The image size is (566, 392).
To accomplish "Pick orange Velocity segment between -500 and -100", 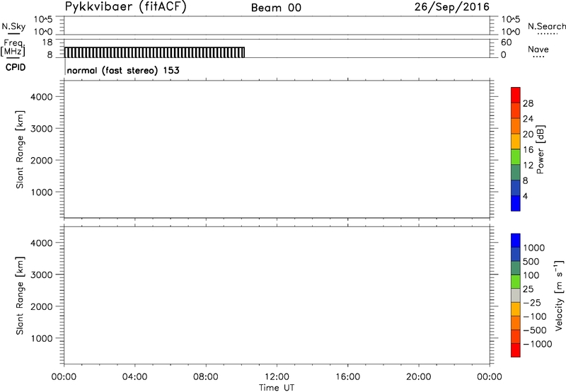I will tap(516, 323).
